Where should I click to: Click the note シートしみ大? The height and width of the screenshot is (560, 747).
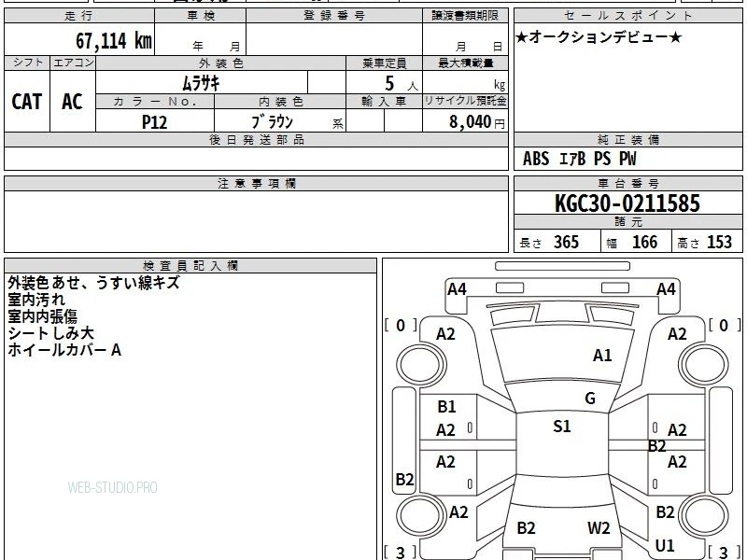(50, 333)
